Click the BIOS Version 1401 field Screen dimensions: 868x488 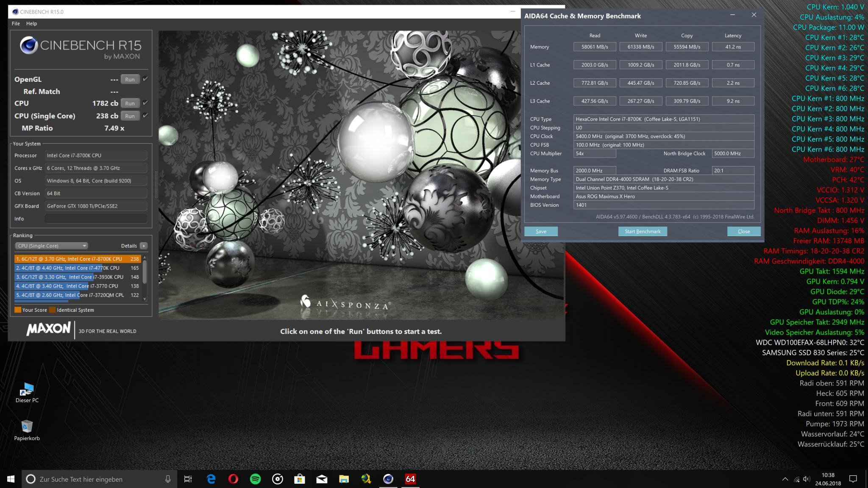coord(664,205)
